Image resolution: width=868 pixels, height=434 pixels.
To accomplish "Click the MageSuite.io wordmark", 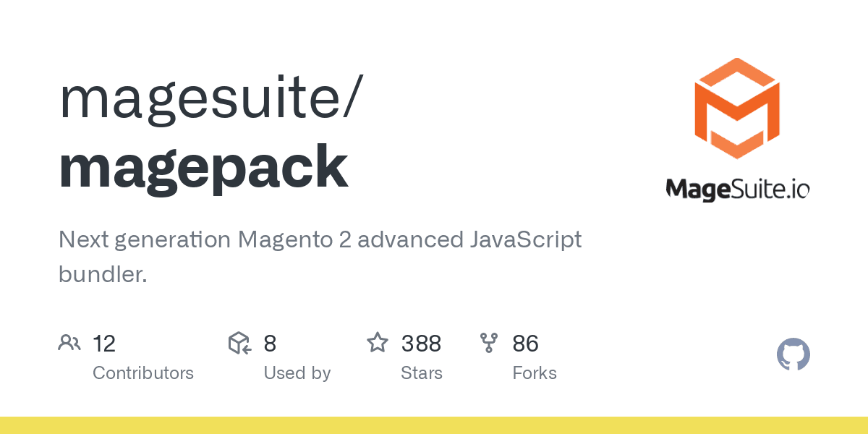I will (736, 190).
